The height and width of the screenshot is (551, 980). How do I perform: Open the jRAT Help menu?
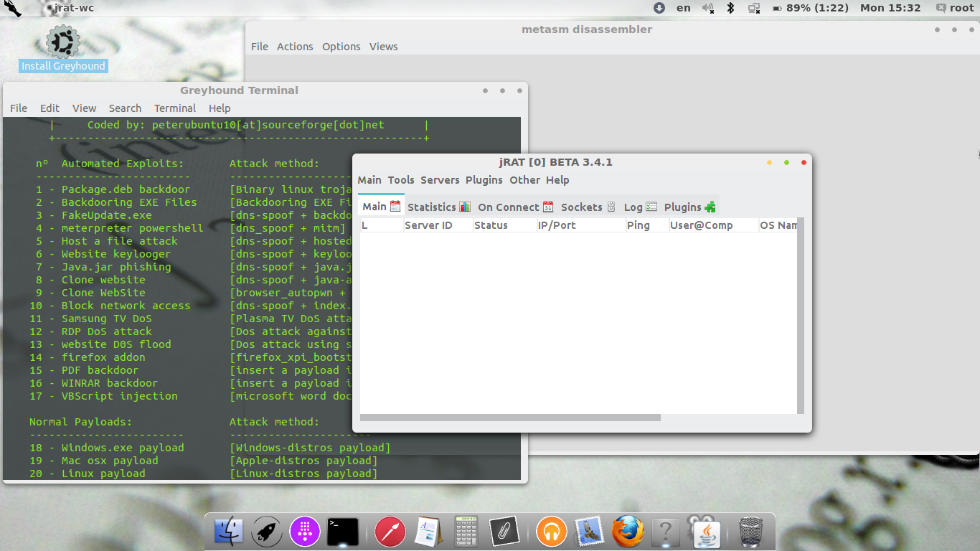(x=557, y=180)
